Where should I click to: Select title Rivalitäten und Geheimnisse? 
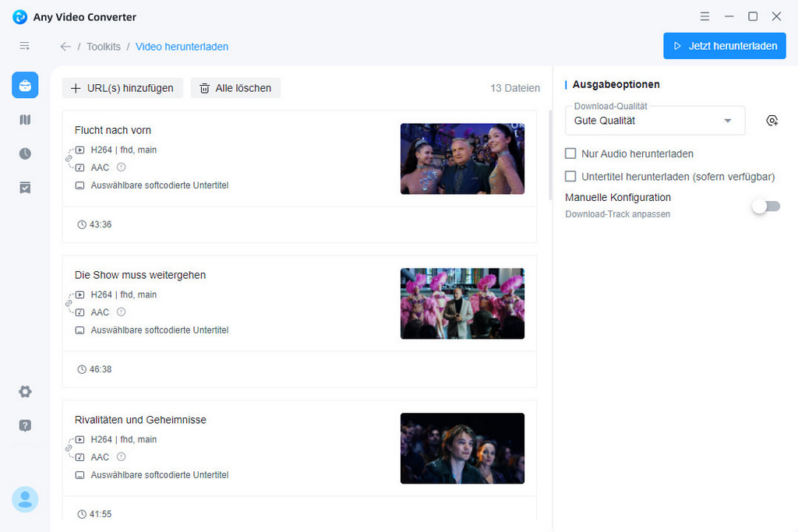140,420
